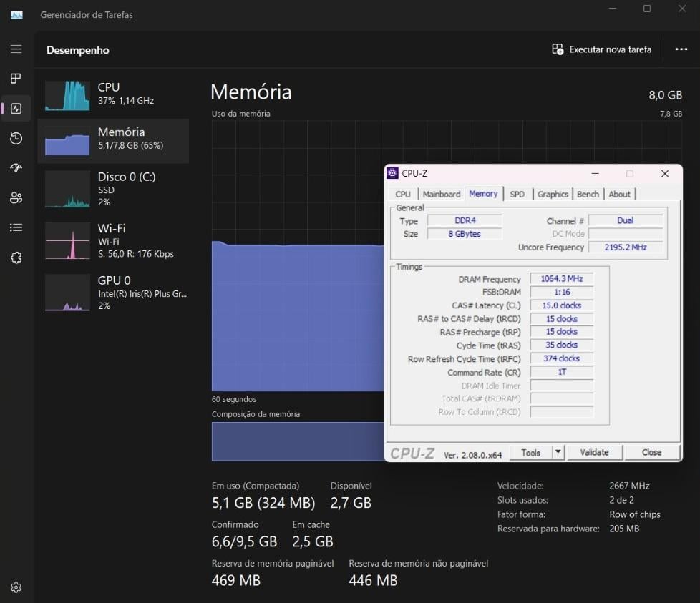Open Task Manager settings gear icon
Screen dimensions: 700x603
point(16,587)
